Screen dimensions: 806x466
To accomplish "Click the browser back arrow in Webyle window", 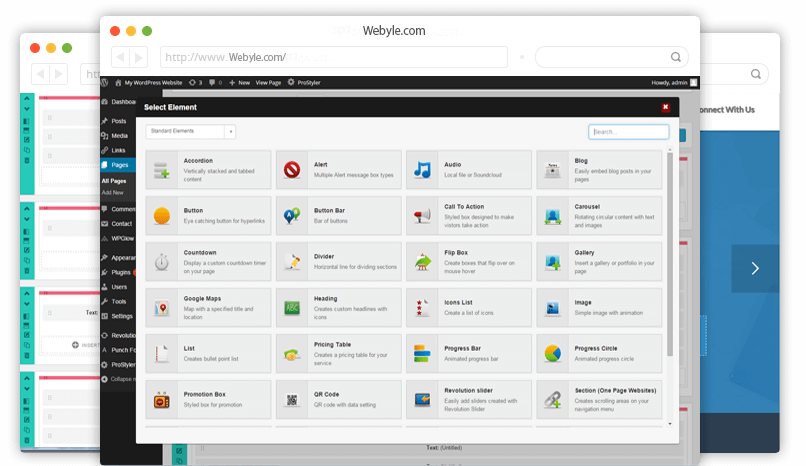I will [120, 57].
